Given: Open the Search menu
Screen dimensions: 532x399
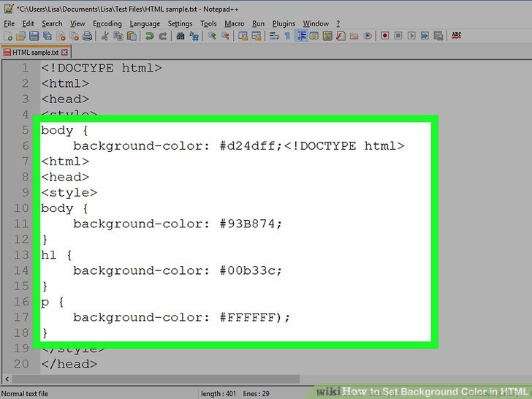Looking at the screenshot, I should pos(52,23).
